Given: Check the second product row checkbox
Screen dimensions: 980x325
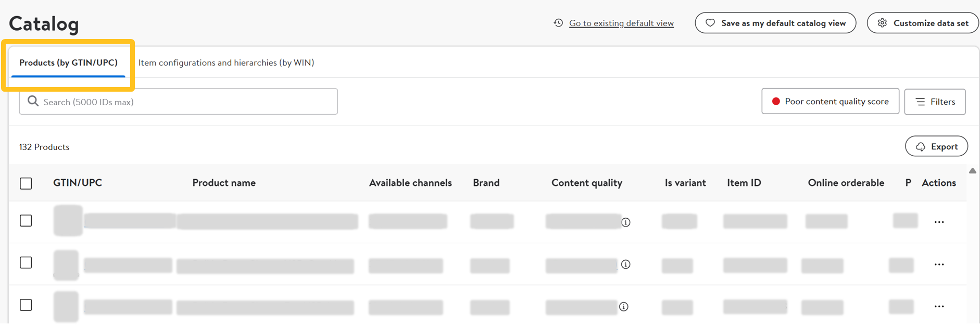Looking at the screenshot, I should point(26,262).
